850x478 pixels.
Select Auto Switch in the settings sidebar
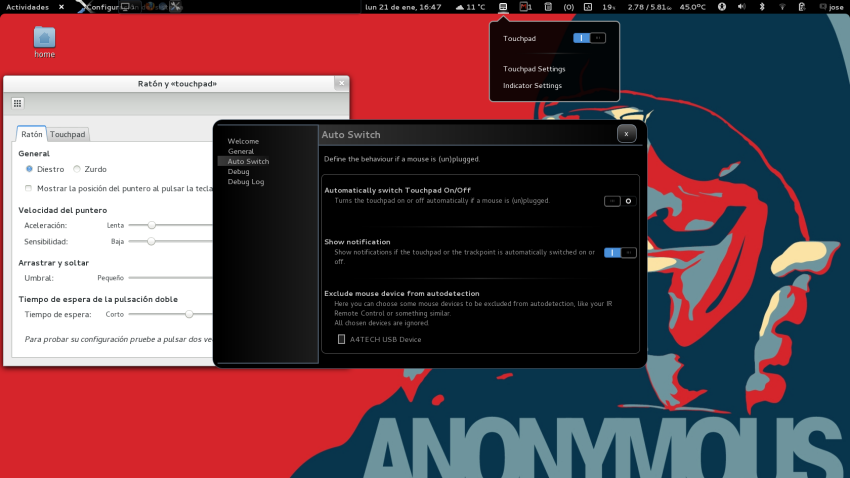(x=248, y=162)
